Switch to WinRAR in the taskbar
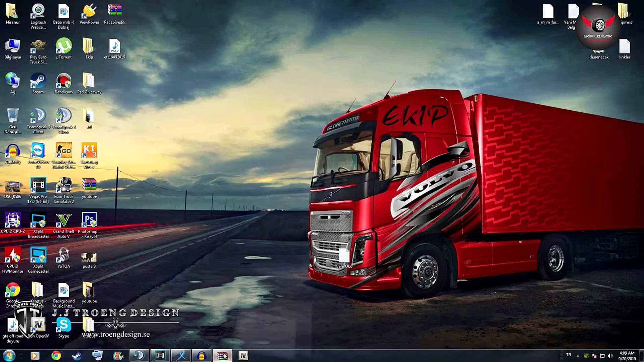 point(222,355)
